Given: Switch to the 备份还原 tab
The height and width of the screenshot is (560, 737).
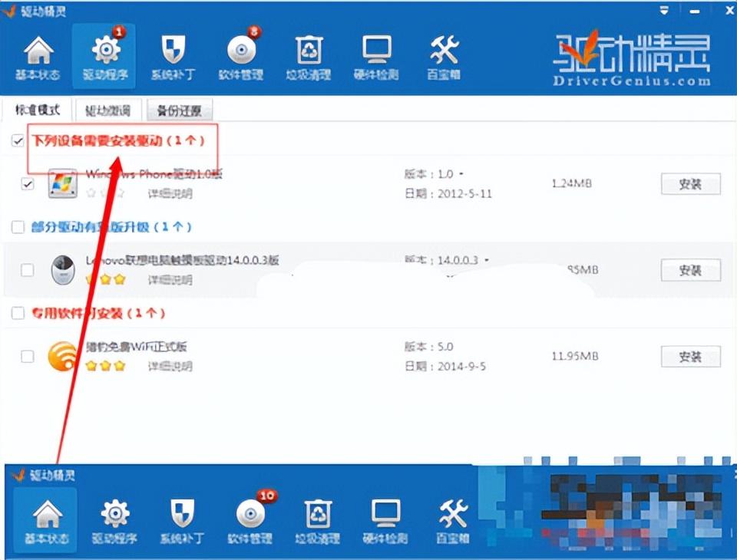Looking at the screenshot, I should [x=179, y=110].
